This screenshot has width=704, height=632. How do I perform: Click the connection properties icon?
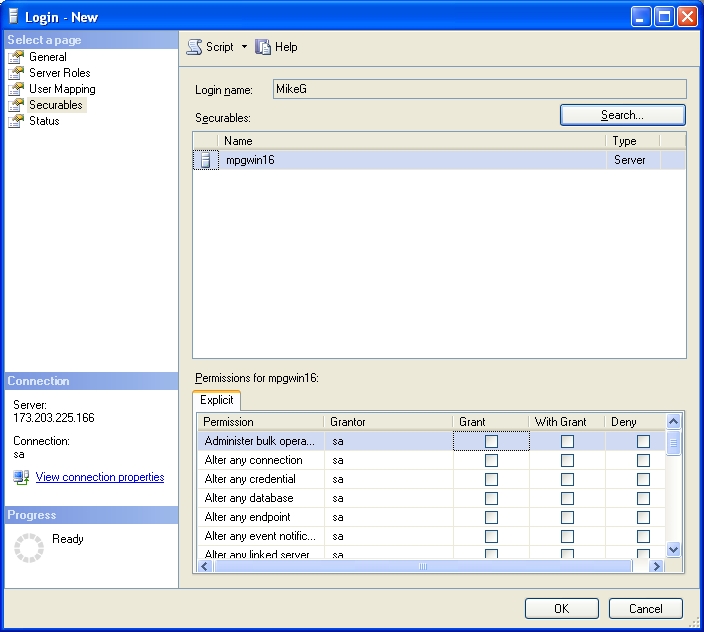pyautogui.click(x=21, y=478)
